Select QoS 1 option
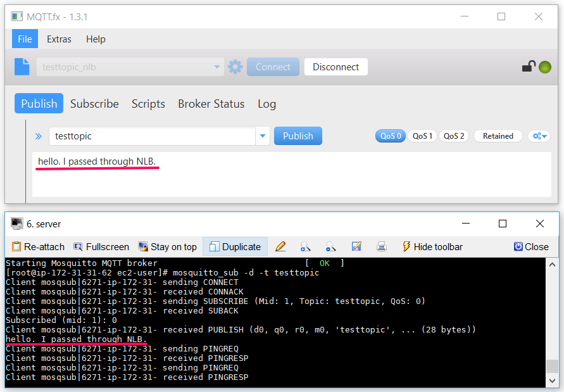564x392 pixels. tap(422, 136)
